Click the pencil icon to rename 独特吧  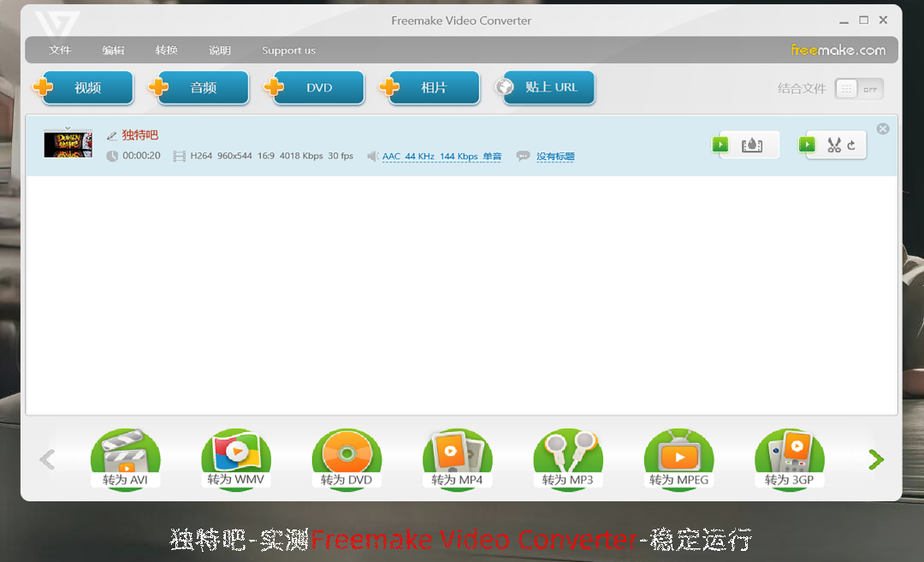112,136
